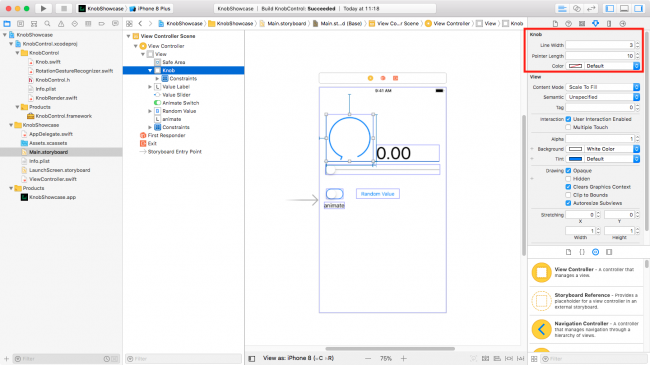This screenshot has height=365, width=650.
Task: Toggle the Opaque checkbox
Action: click(568, 170)
